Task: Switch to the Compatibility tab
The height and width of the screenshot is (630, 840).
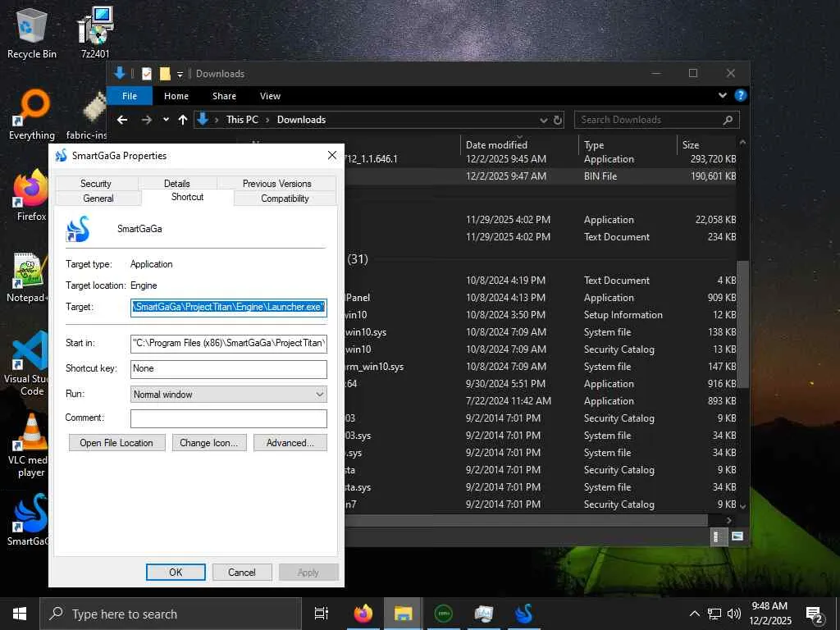Action: coord(285,199)
